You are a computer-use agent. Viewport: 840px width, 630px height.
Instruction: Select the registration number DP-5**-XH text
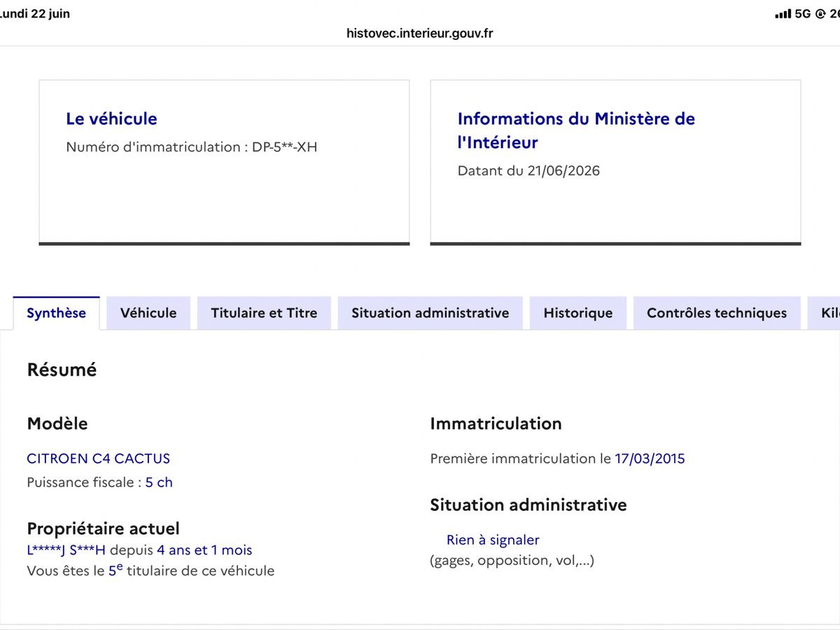[284, 147]
